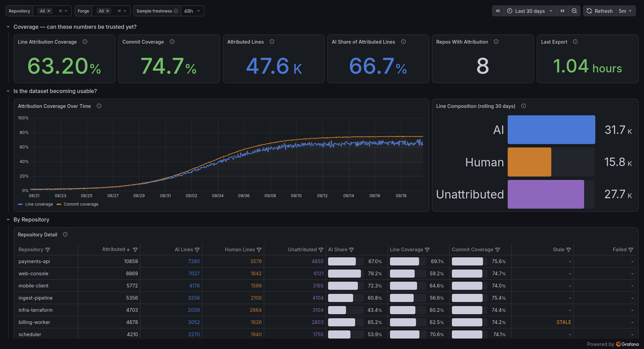The width and height of the screenshot is (644, 349).
Task: Open the Last 30 days time picker
Action: coord(530,11)
